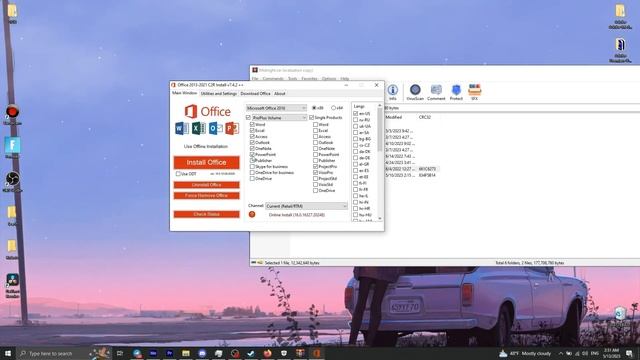Switch to Utilities and Settings tab

click(219, 93)
